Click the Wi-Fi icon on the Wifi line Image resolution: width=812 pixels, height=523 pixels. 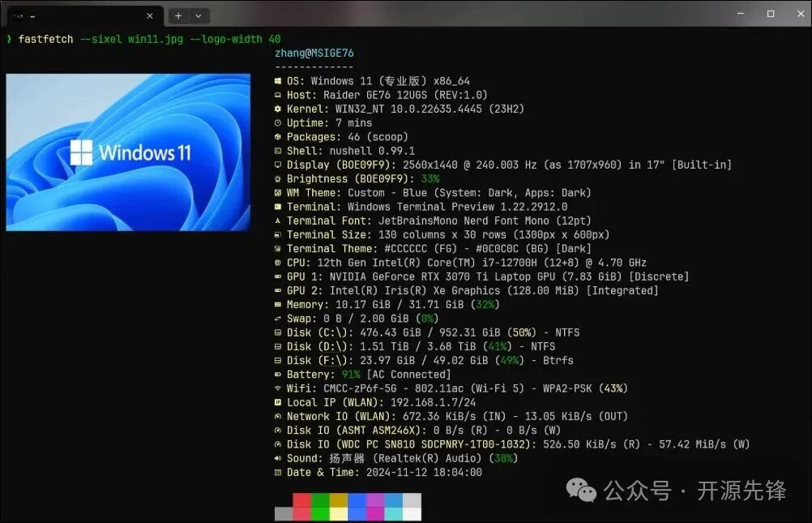coord(279,388)
